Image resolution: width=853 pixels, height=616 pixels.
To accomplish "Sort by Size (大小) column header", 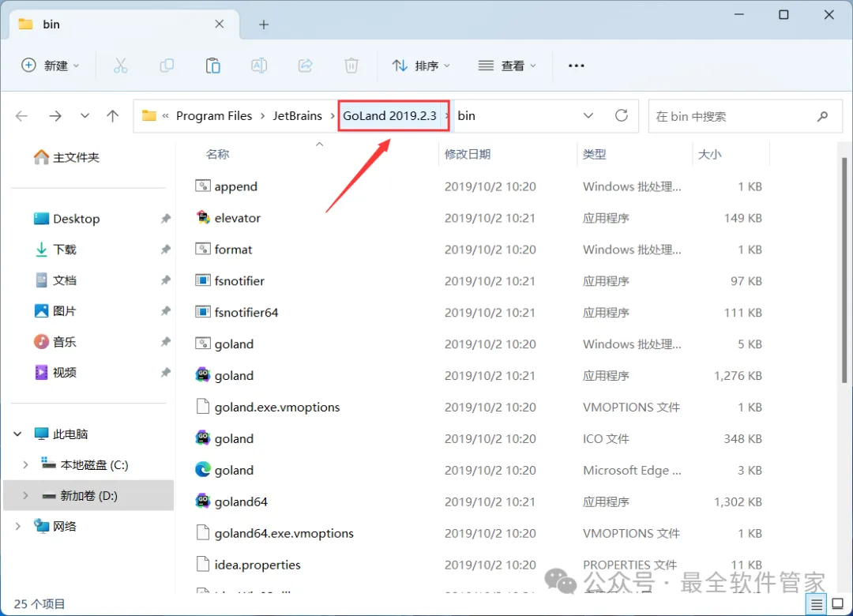I will (x=709, y=155).
